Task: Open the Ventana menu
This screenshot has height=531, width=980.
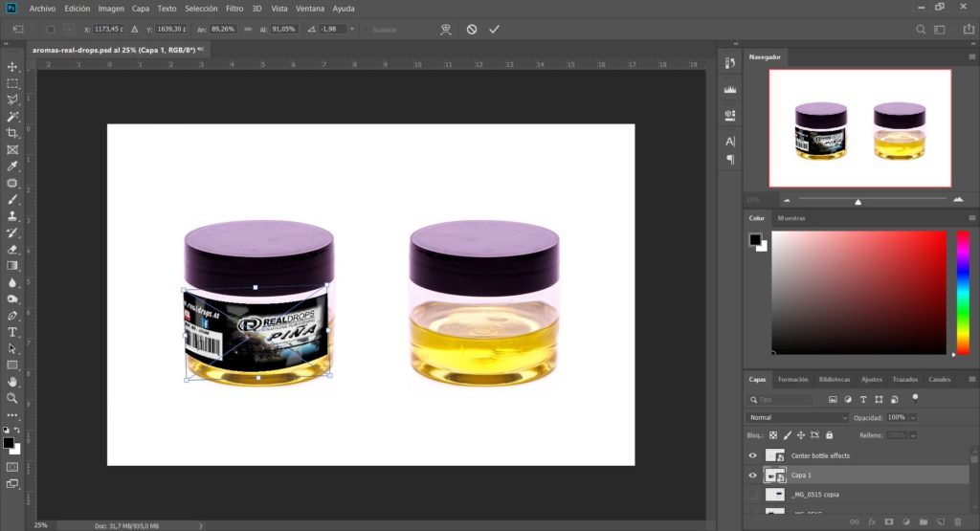Action: [310, 9]
